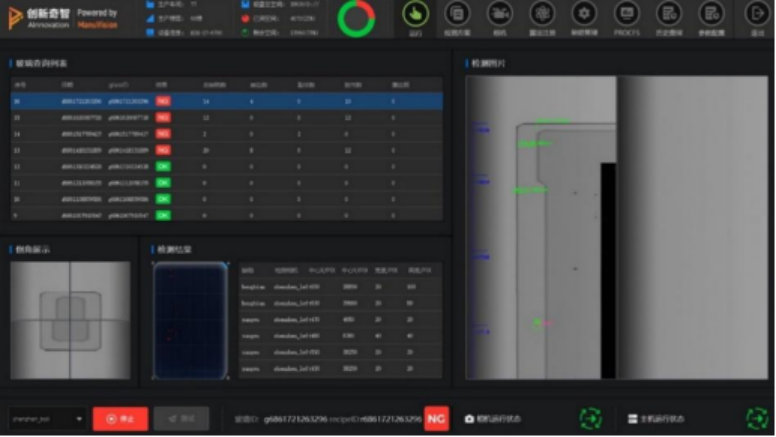The width and height of the screenshot is (776, 437).
Task: Click the red-green donut disk chart
Action: pyautogui.click(x=356, y=19)
